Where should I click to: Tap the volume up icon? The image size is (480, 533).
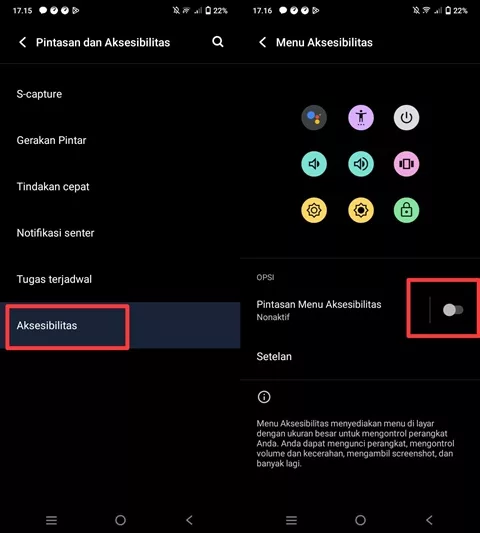pyautogui.click(x=361, y=164)
